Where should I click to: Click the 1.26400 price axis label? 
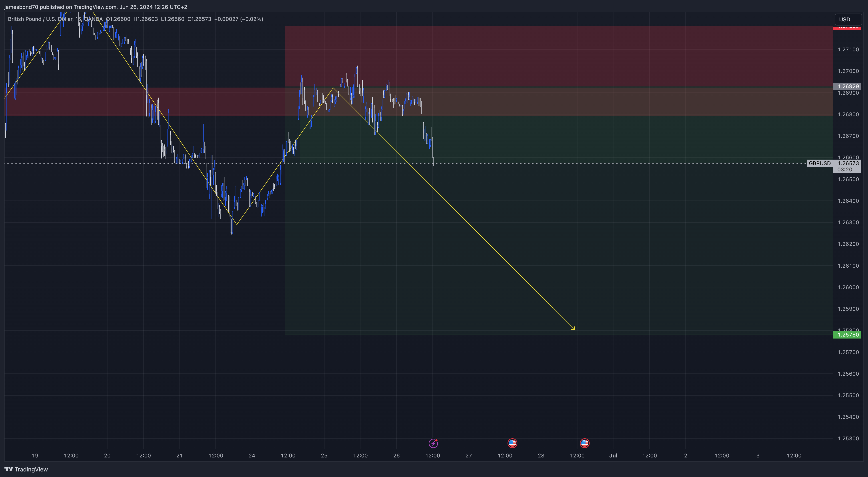[848, 201]
